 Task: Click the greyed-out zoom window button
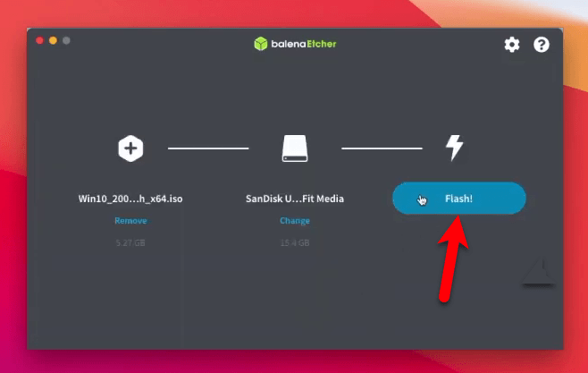click(x=66, y=40)
